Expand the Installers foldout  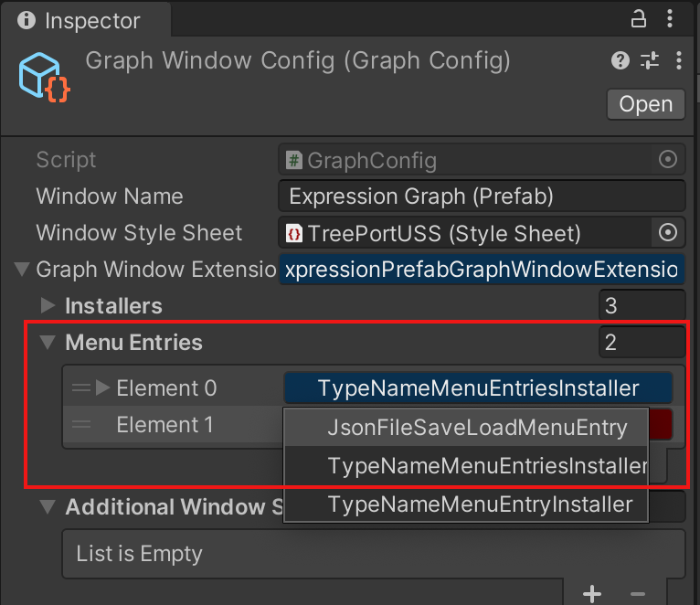tap(48, 306)
